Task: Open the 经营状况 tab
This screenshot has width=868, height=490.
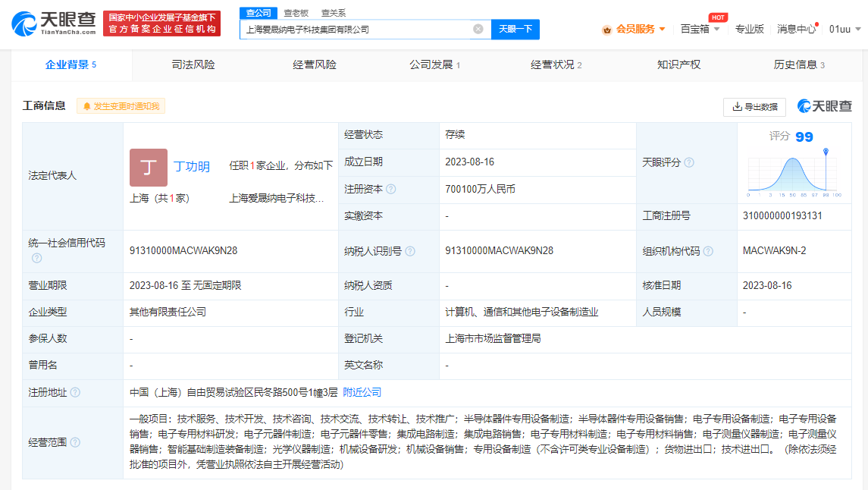Action: [x=556, y=64]
